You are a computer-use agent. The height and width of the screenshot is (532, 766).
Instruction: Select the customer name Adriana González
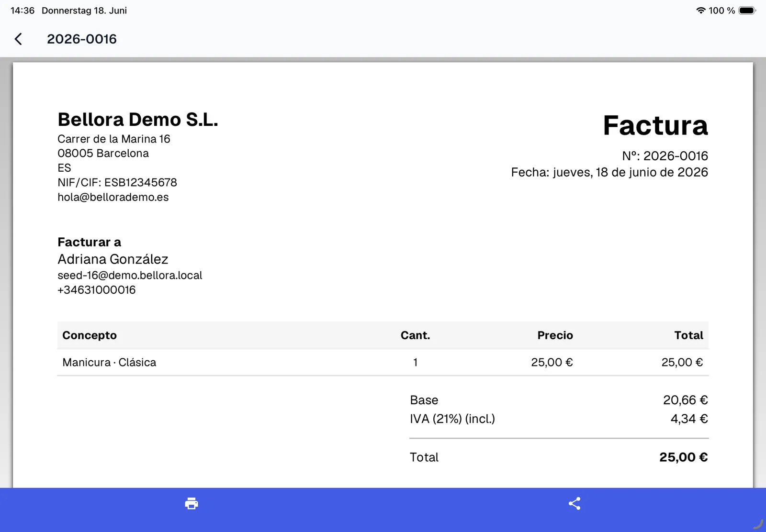[113, 259]
